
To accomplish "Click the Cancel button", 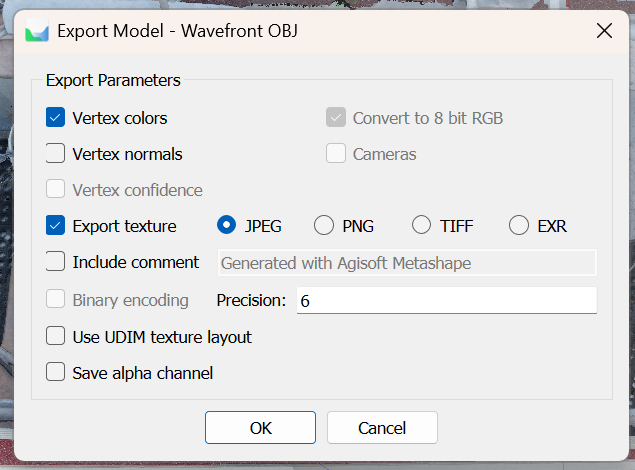I will (x=382, y=428).
